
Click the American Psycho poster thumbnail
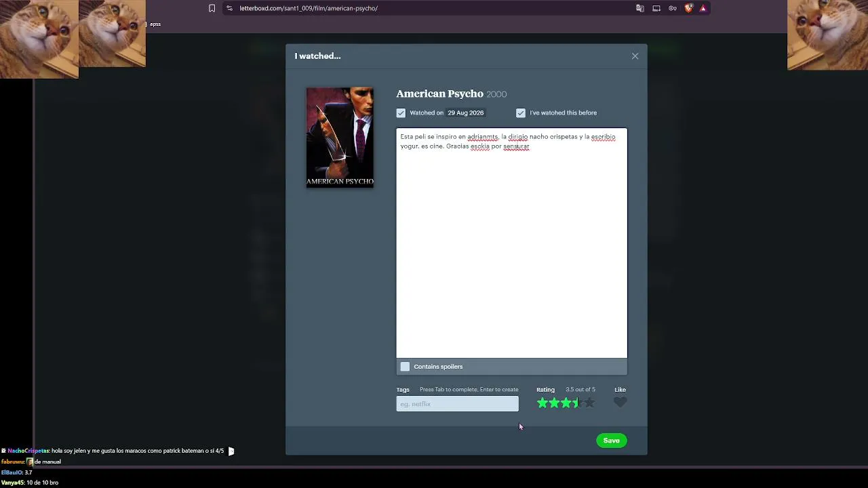pyautogui.click(x=340, y=138)
